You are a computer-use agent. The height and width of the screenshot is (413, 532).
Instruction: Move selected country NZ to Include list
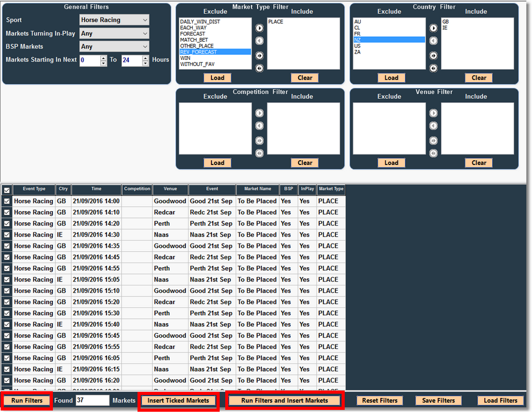coord(434,28)
